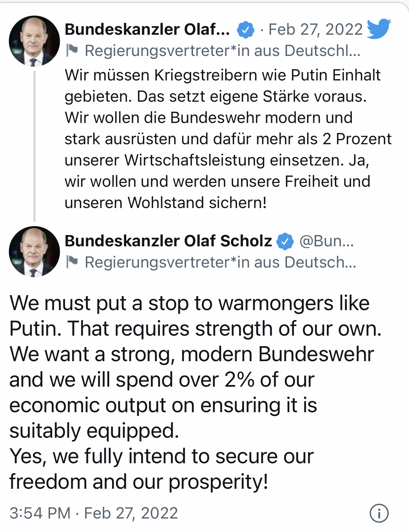Screen dimensions: 409x532
Task: Open the tweet info icon
Action: pos(379,513)
